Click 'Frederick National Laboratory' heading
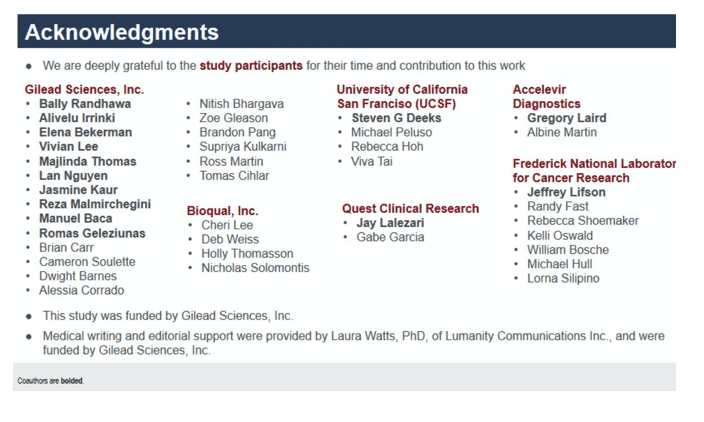 click(x=594, y=163)
